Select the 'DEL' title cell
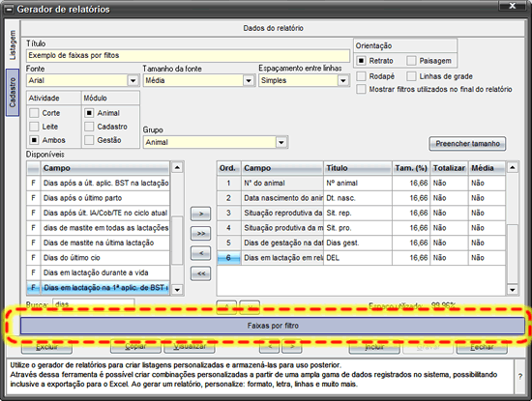 coord(358,258)
